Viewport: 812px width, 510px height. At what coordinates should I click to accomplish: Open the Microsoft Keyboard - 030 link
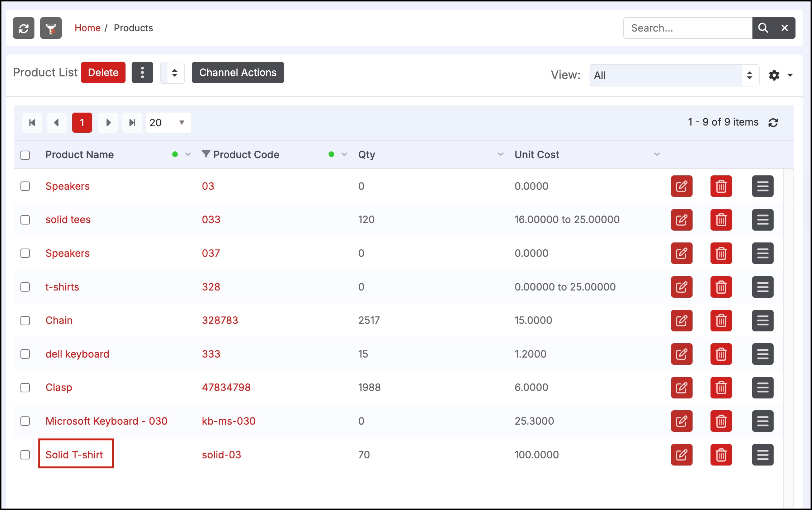click(x=107, y=421)
